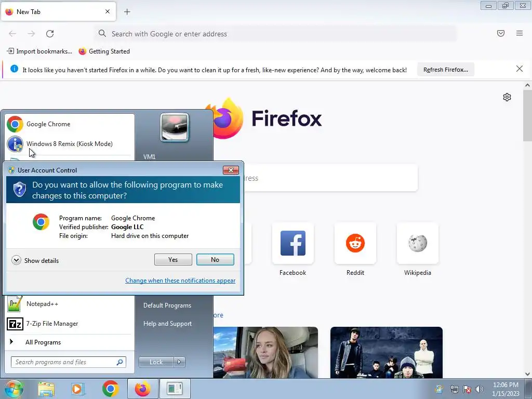Open the band photo story thumbnail

pos(387,353)
